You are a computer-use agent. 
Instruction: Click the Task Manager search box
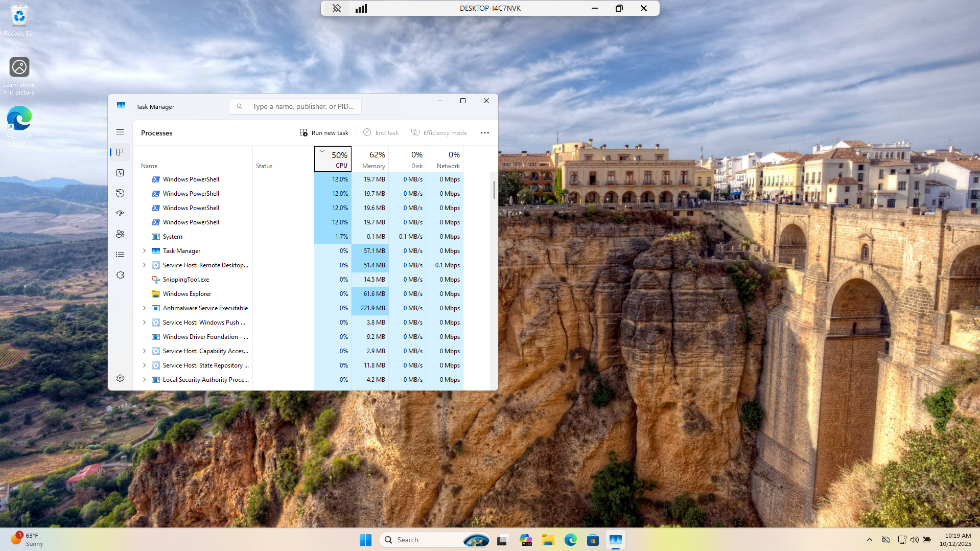click(x=301, y=106)
